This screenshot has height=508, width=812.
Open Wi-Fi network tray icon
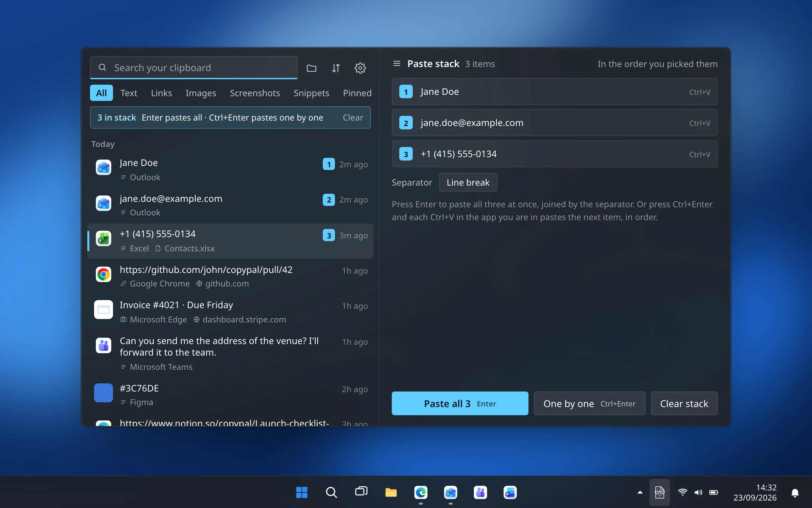682,492
